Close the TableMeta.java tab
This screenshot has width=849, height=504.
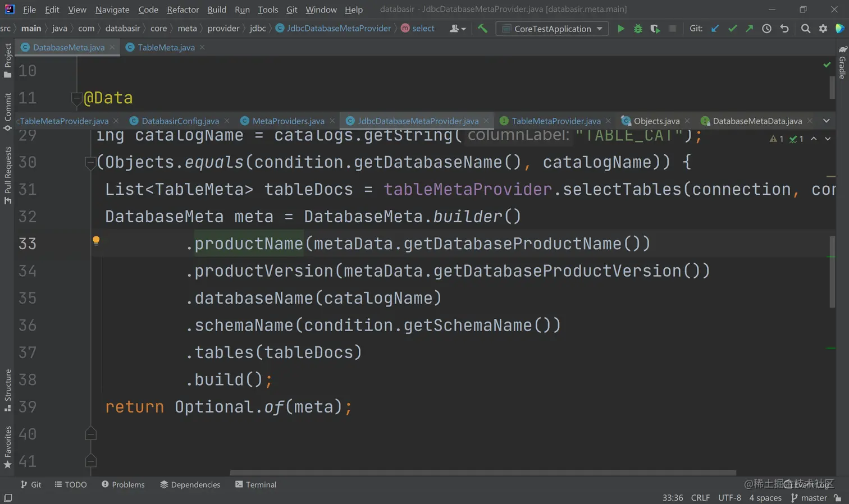(202, 47)
